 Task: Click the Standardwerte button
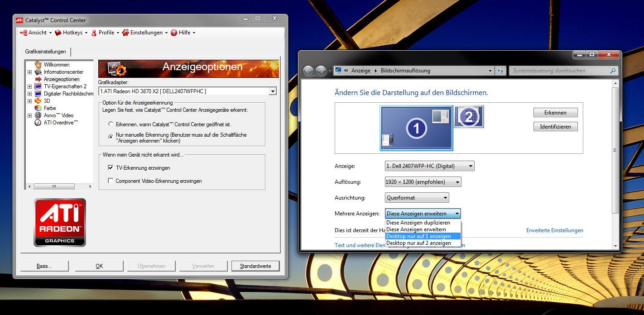pos(255,266)
